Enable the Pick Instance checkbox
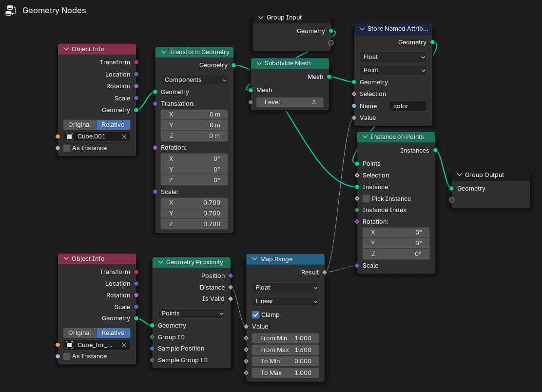 [367, 199]
